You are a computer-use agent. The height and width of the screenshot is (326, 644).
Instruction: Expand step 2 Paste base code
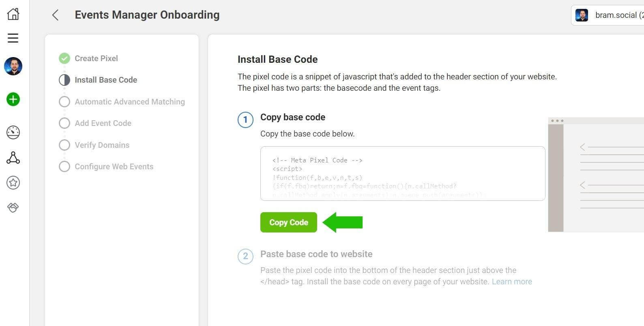pos(316,254)
